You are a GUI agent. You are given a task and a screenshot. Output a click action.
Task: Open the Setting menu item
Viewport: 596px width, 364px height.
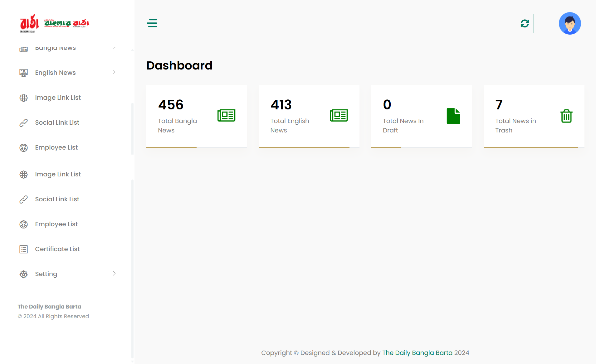46,274
